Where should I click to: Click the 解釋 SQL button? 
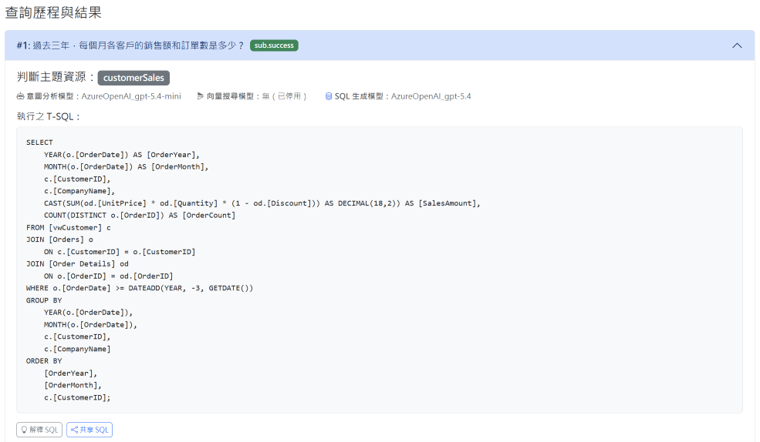click(x=39, y=430)
